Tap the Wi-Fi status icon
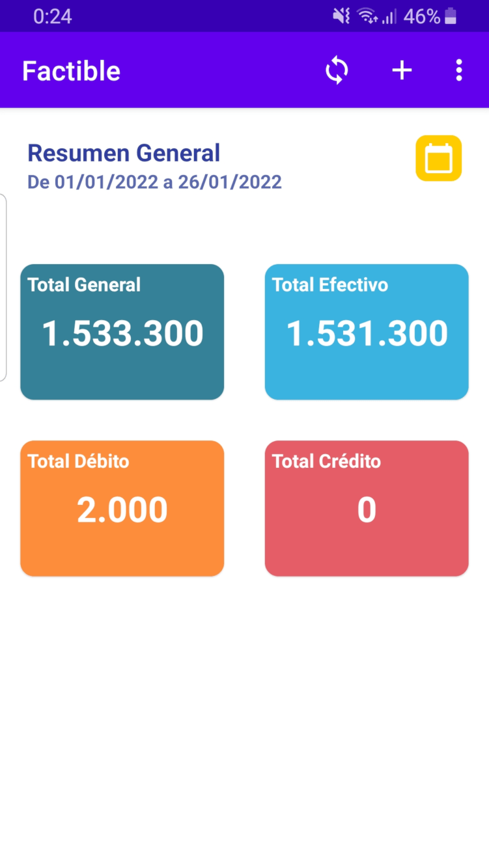The height and width of the screenshot is (868, 489). (x=368, y=16)
